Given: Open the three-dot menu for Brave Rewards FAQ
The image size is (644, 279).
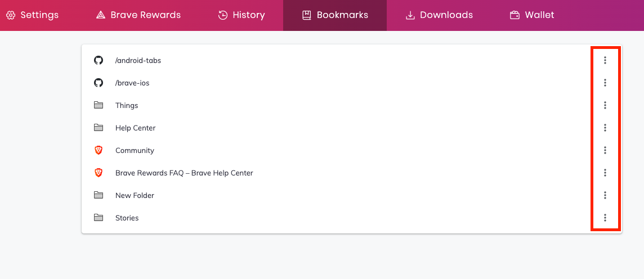Looking at the screenshot, I should (605, 173).
